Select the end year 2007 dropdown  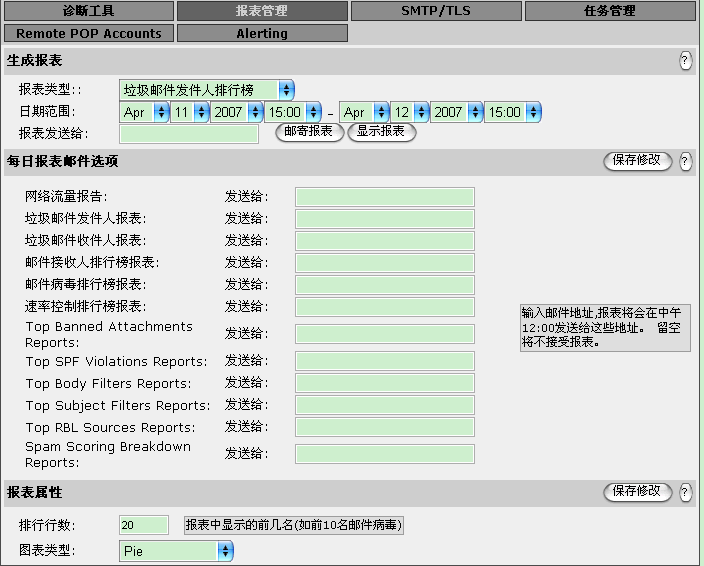456,112
